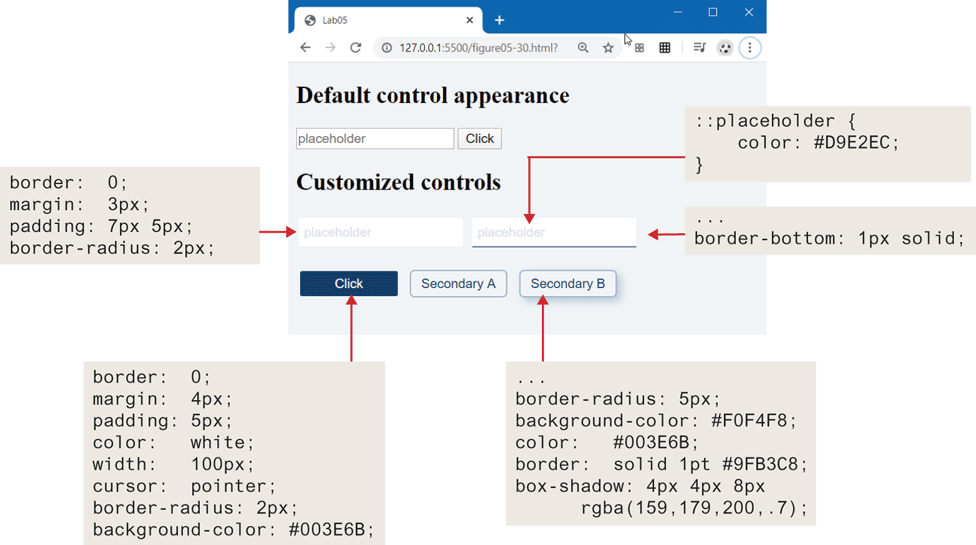Image resolution: width=976 pixels, height=545 pixels.
Task: Select the Lab05 browser tab
Action: pos(380,20)
